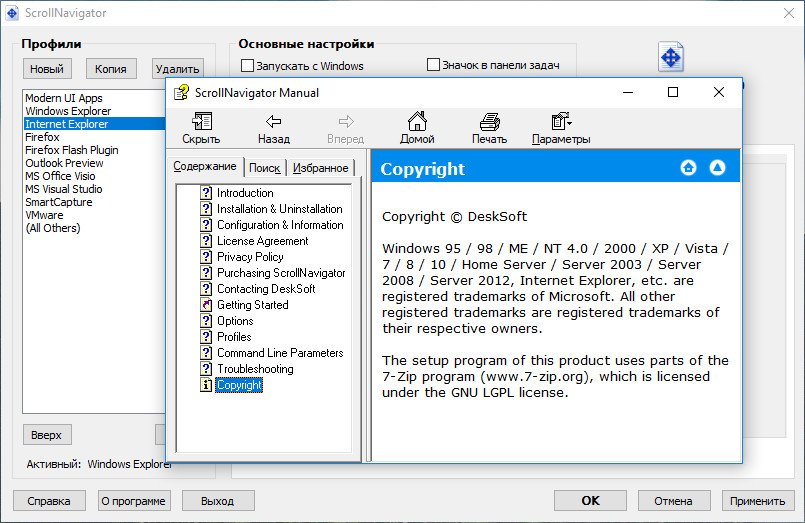Viewport: 805px width, 523px height.
Task: Open Configuration & Information topic
Action: 280,225
